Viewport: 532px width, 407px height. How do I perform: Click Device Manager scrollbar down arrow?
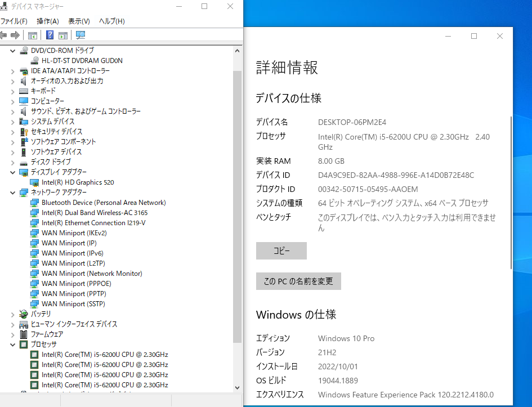click(x=237, y=387)
